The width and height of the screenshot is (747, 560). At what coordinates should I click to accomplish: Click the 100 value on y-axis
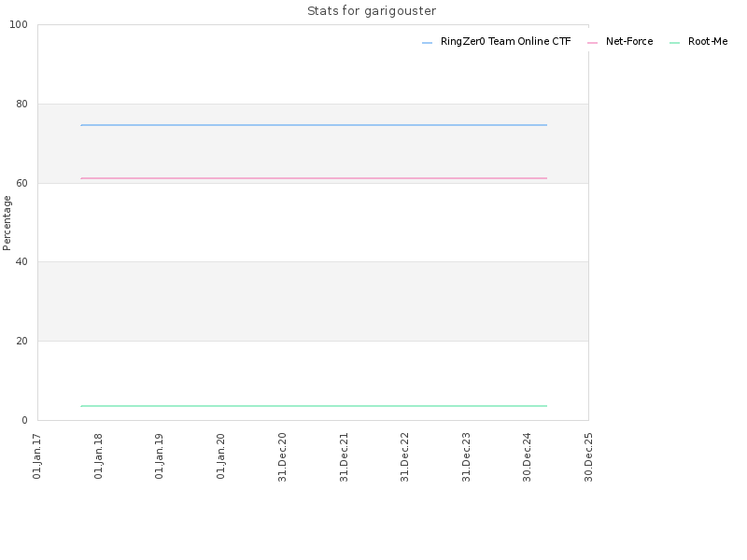point(19,25)
